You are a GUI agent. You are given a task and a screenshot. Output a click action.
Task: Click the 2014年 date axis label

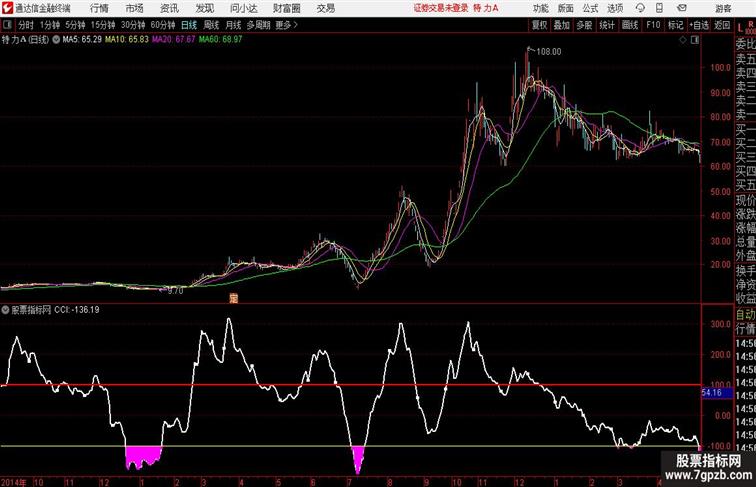(x=14, y=482)
